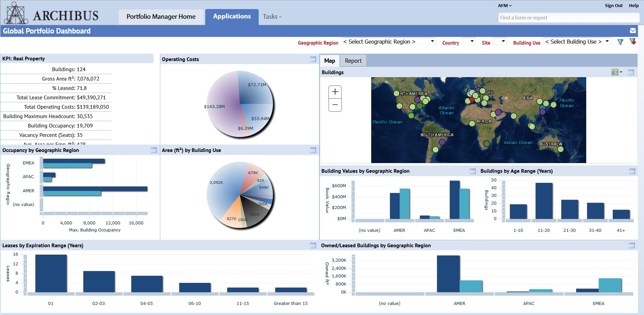Open Occupancy by Geographic Region data icon
This screenshot has width=644, height=315.
coord(154,150)
